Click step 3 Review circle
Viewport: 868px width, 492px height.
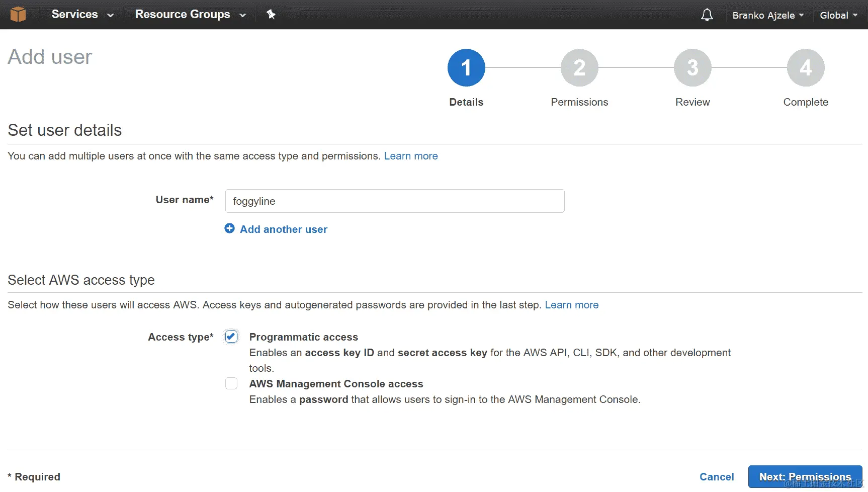pyautogui.click(x=692, y=67)
